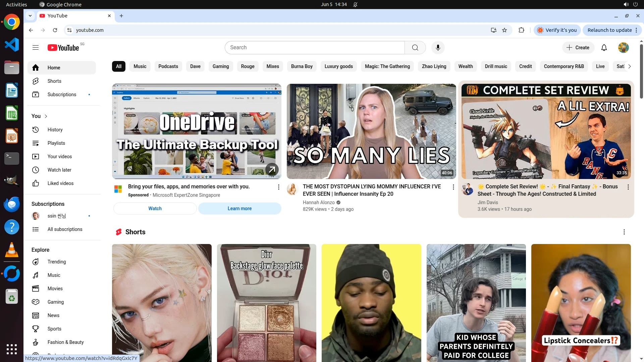The width and height of the screenshot is (644, 362).
Task: Click the search magnifier button
Action: (415, 48)
